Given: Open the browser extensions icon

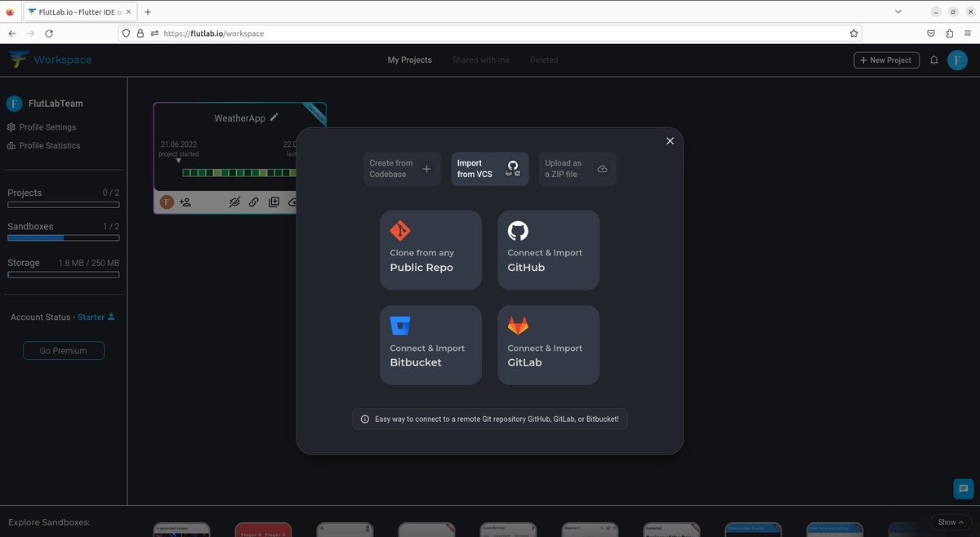Looking at the screenshot, I should click(949, 33).
